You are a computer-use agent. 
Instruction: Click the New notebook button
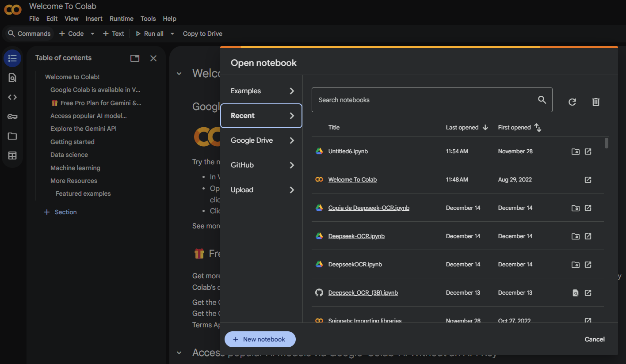pos(260,339)
